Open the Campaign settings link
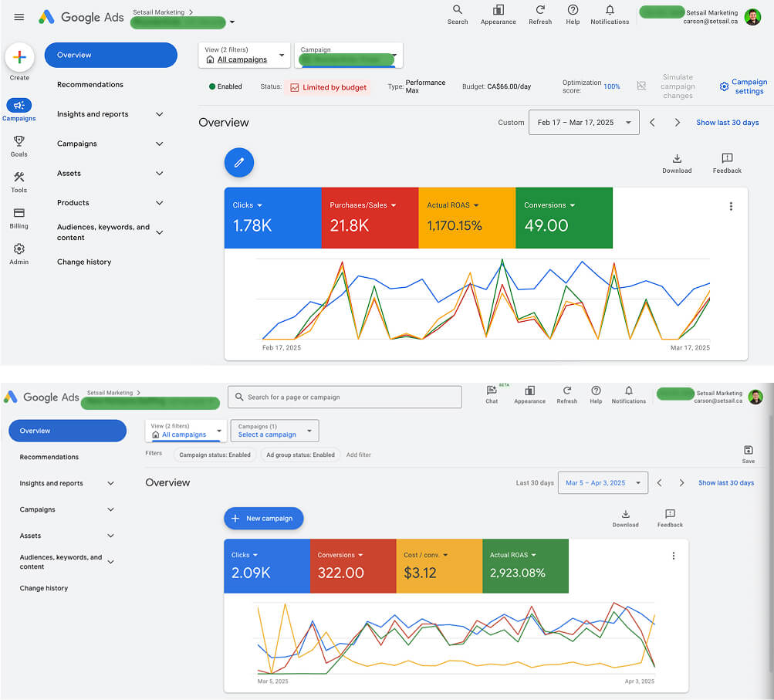This screenshot has height=700, width=774. [749, 86]
